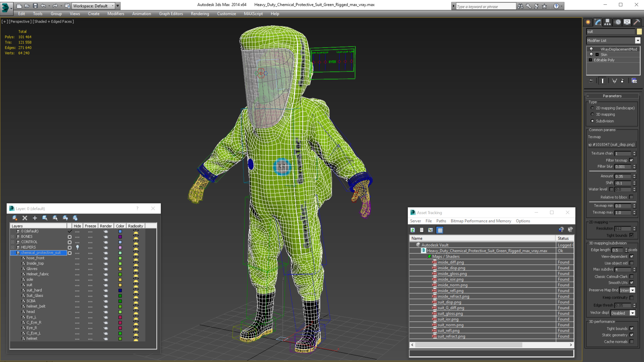Toggle the Filter texmap checkbox

pos(631,160)
